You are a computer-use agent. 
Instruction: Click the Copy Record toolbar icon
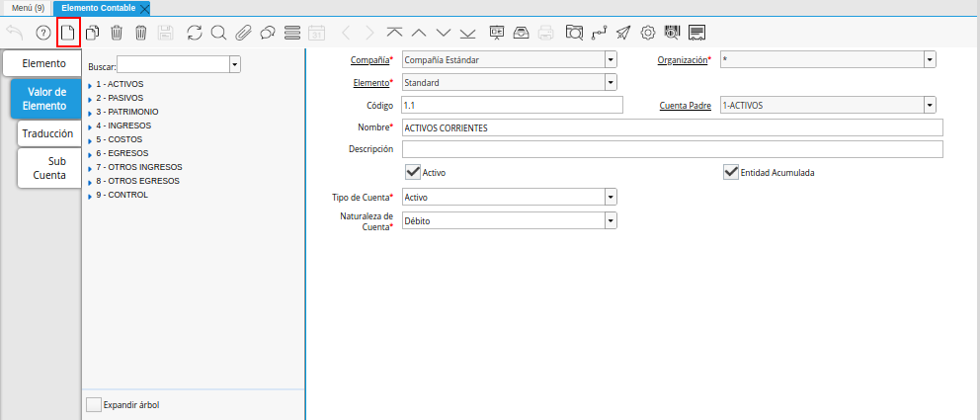92,33
